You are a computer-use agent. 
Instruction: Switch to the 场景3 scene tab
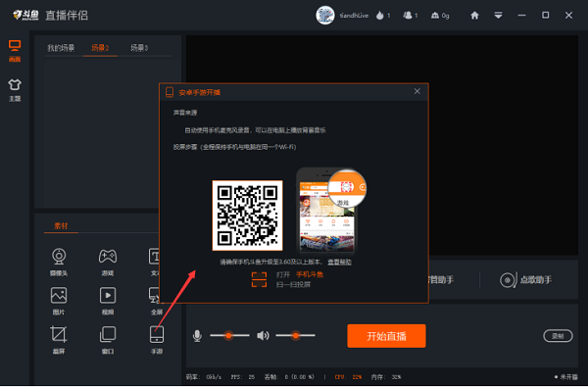[x=139, y=48]
